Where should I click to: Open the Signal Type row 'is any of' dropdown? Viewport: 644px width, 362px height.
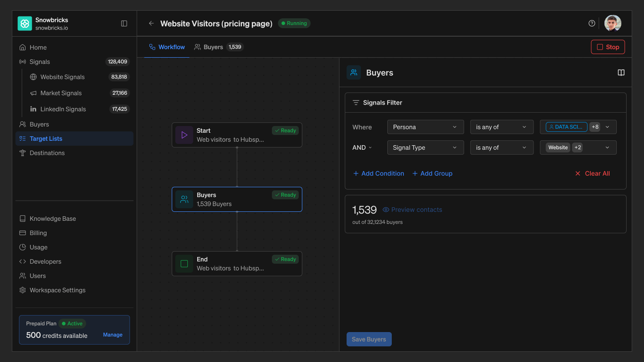pos(502,147)
